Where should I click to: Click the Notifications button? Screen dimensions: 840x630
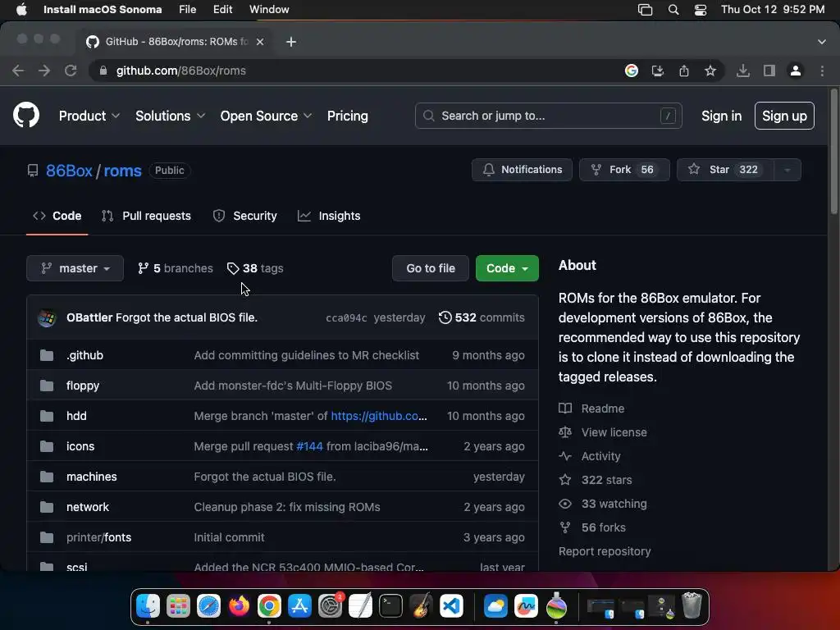point(522,170)
